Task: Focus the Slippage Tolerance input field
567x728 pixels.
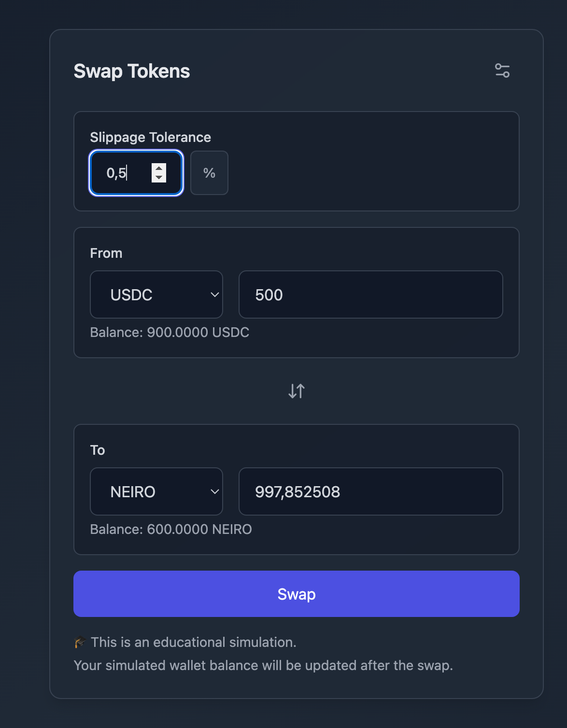Action: (x=123, y=173)
